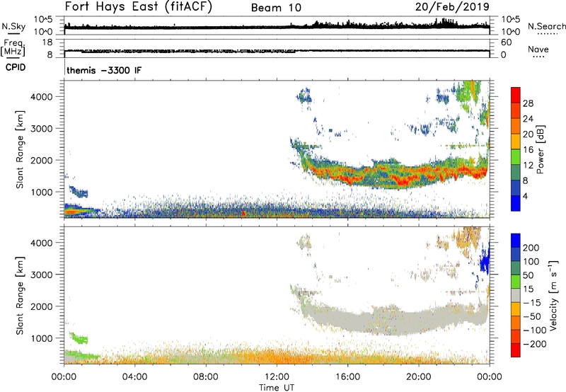Click the red high-power band near 19:00
566x392 pixels.
pyautogui.click(x=400, y=180)
